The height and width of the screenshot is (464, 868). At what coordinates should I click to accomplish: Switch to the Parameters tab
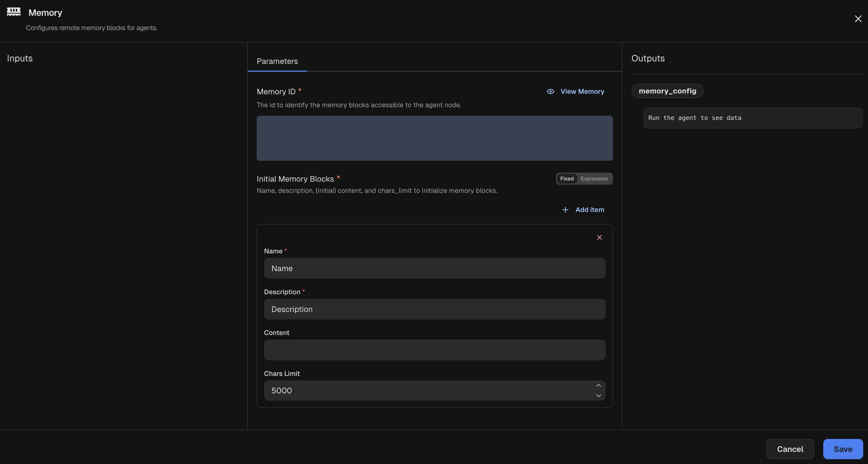277,61
